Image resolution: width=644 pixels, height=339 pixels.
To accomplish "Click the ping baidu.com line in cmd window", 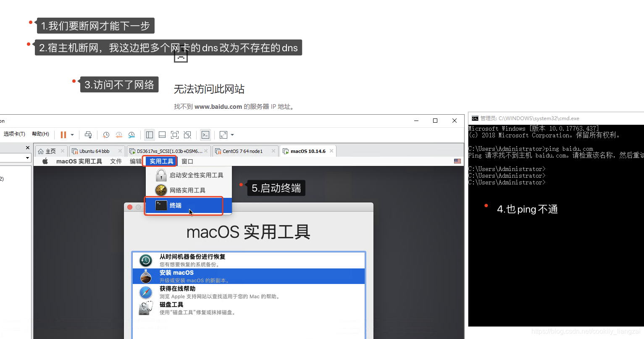I will coord(531,149).
